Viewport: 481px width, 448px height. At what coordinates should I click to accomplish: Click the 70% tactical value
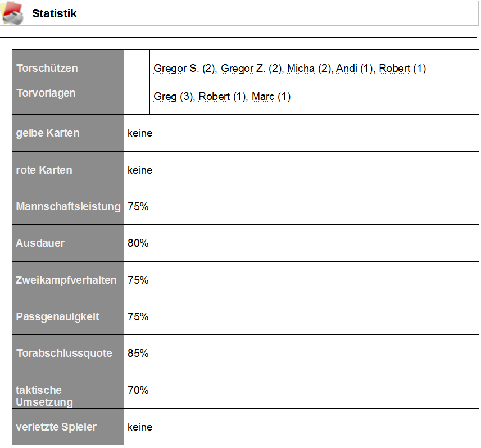click(x=138, y=390)
